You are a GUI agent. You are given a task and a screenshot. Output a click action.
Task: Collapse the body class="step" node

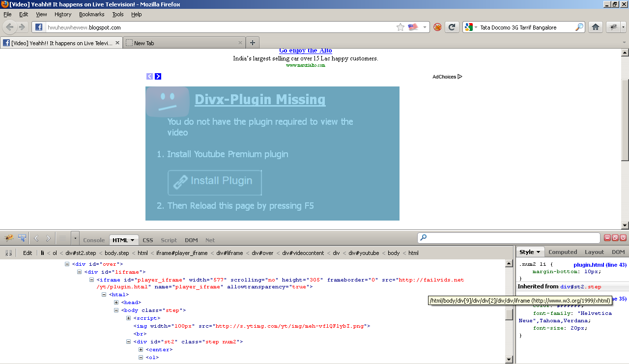click(116, 310)
